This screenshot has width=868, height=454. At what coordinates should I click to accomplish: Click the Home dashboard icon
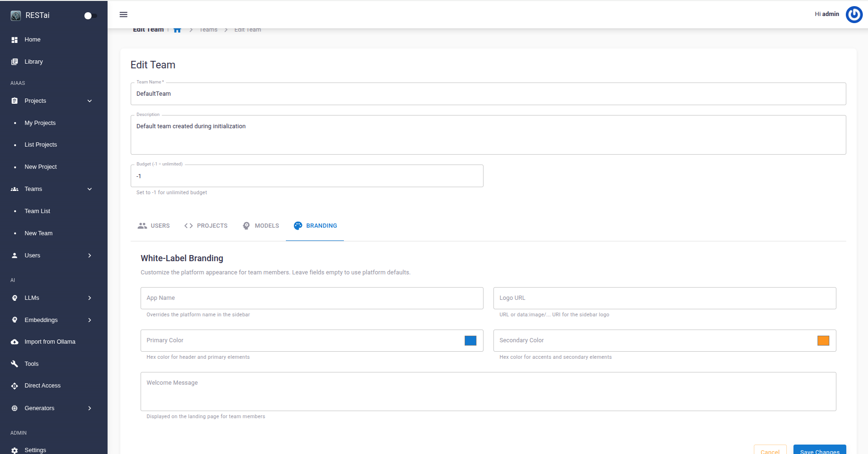coord(15,40)
